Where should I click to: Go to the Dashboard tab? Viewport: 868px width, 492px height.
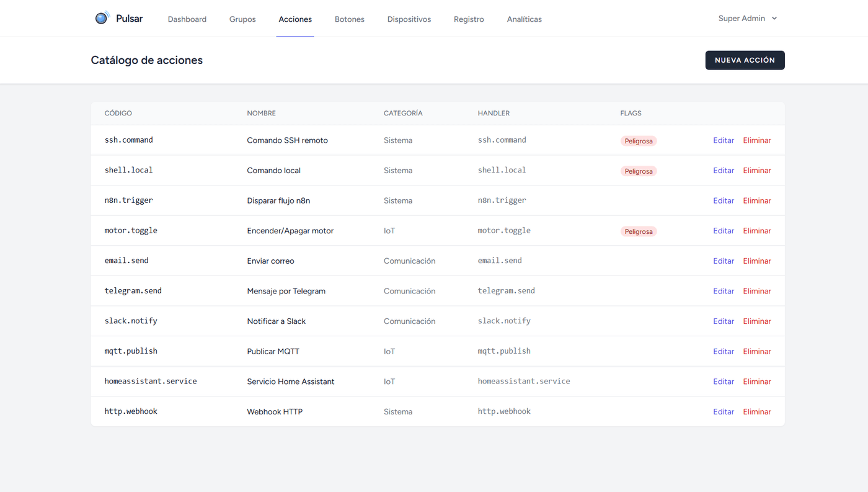pyautogui.click(x=187, y=19)
